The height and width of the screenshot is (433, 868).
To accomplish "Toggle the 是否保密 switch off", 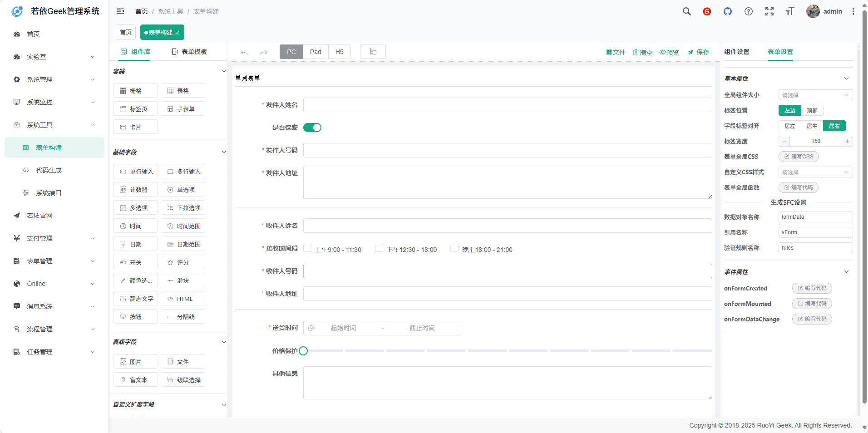I will 312,128.
